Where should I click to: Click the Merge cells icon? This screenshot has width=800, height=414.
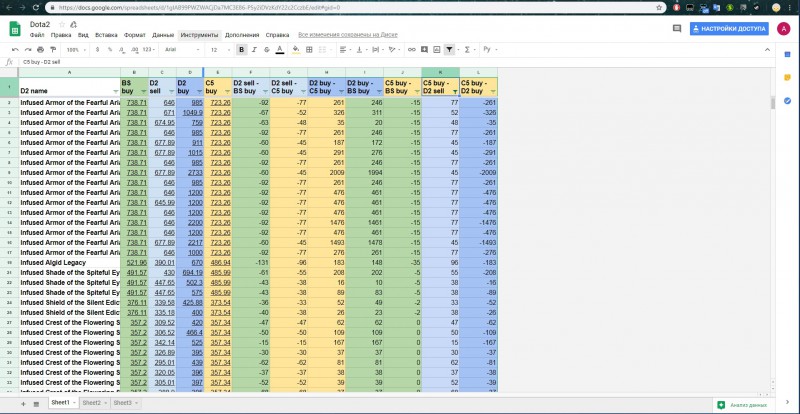pyautogui.click(x=322, y=50)
